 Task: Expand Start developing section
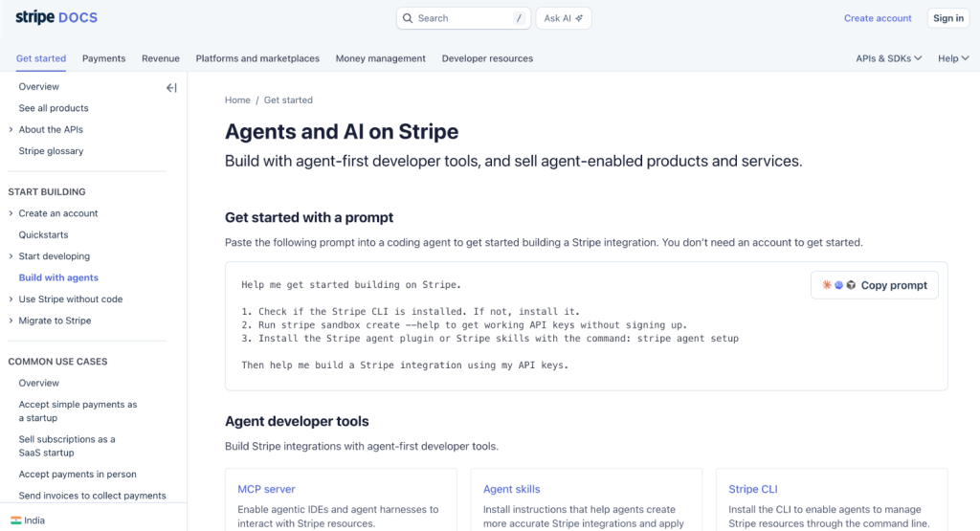point(11,256)
